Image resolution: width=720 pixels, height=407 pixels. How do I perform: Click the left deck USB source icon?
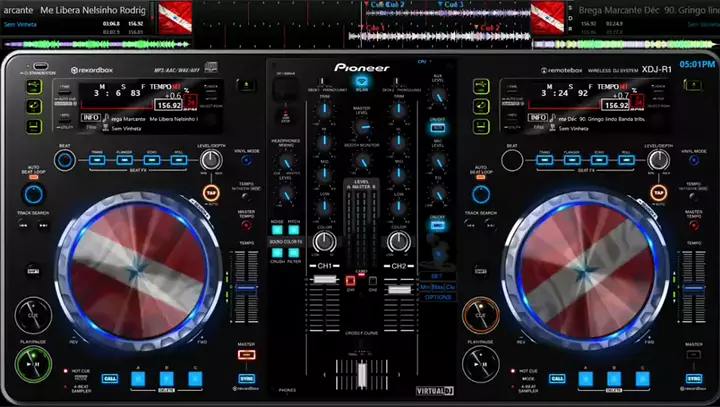tap(34, 86)
